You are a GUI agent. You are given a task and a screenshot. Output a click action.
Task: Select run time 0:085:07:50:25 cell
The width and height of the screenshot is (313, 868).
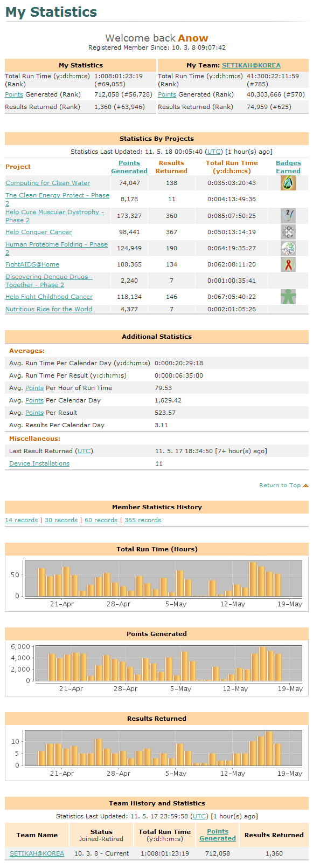232,216
